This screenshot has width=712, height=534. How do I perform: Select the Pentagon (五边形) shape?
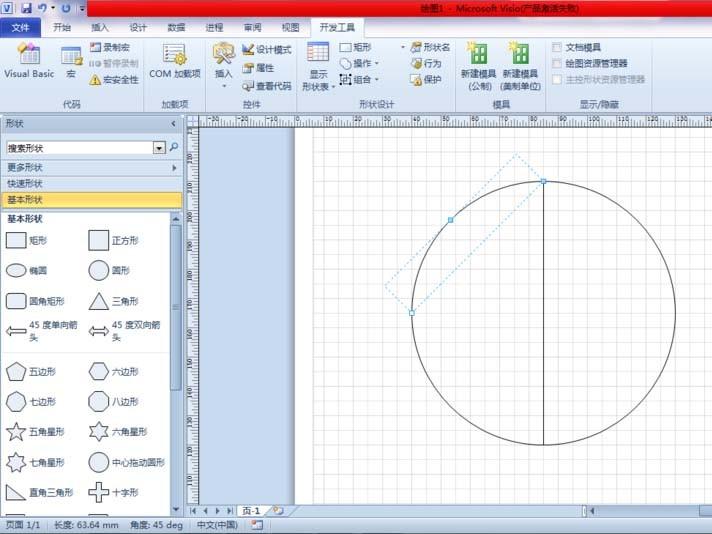(x=31, y=371)
